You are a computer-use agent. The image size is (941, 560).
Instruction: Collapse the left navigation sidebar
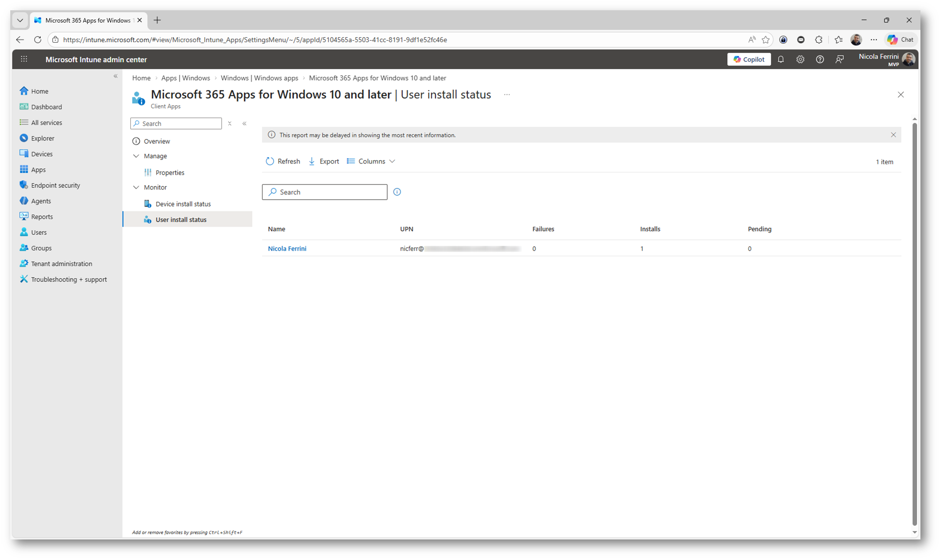(x=116, y=76)
